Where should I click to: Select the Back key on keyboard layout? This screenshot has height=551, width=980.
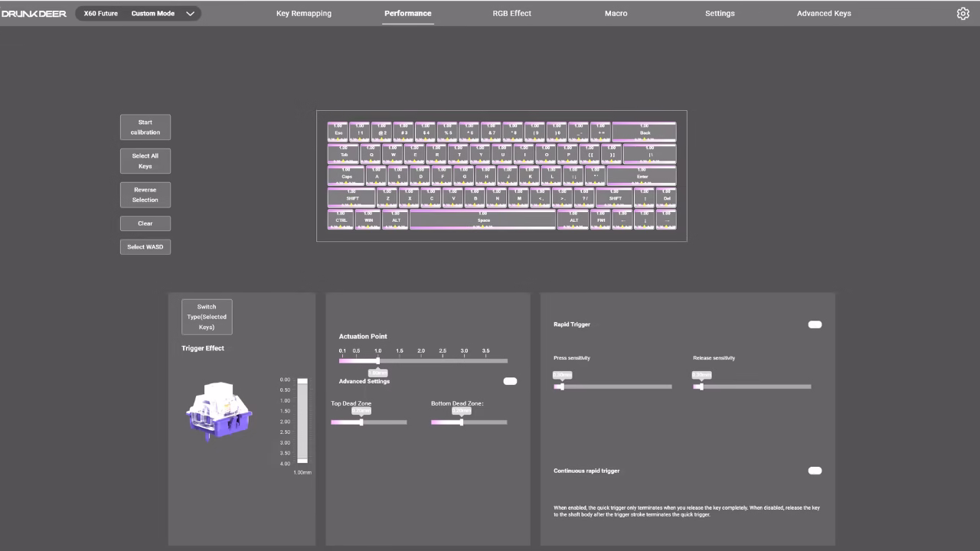click(x=645, y=132)
